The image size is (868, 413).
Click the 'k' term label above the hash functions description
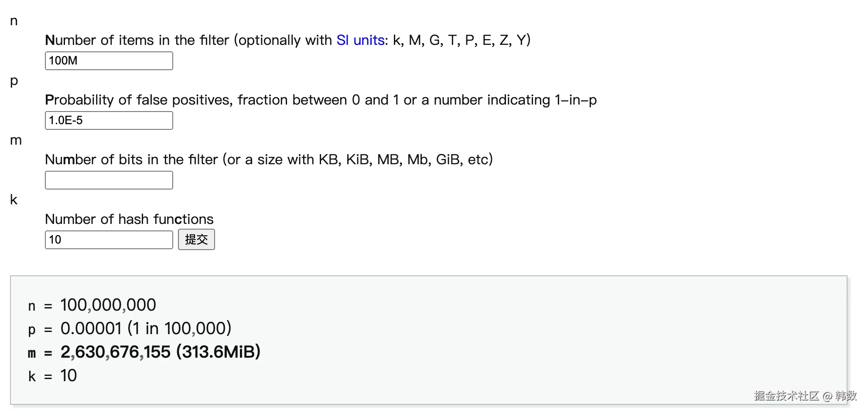click(14, 200)
